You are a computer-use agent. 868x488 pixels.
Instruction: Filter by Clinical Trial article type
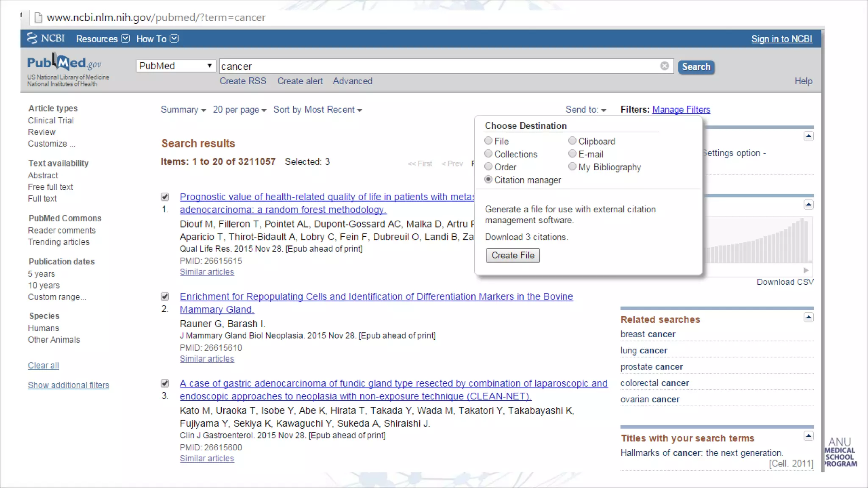51,121
